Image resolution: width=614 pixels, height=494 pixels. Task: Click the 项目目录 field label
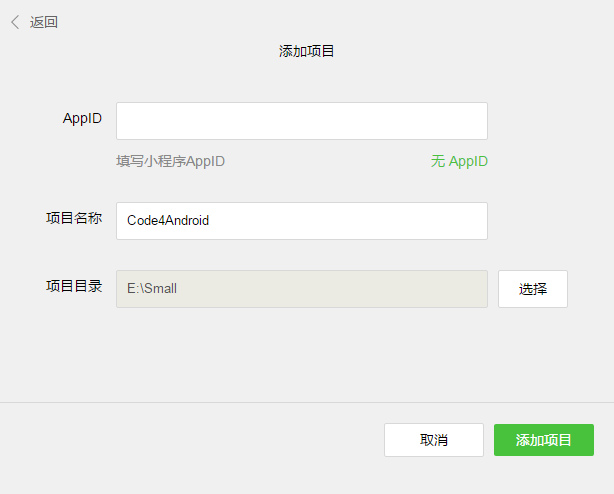pos(74,286)
